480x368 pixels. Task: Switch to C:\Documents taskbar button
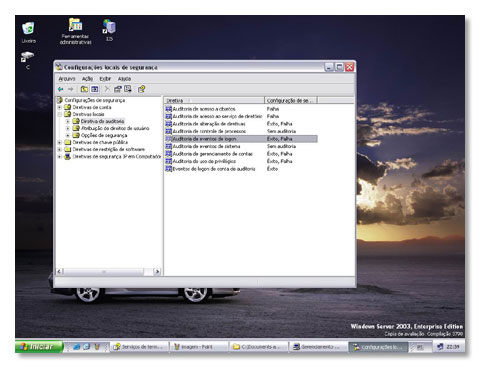coord(259,347)
